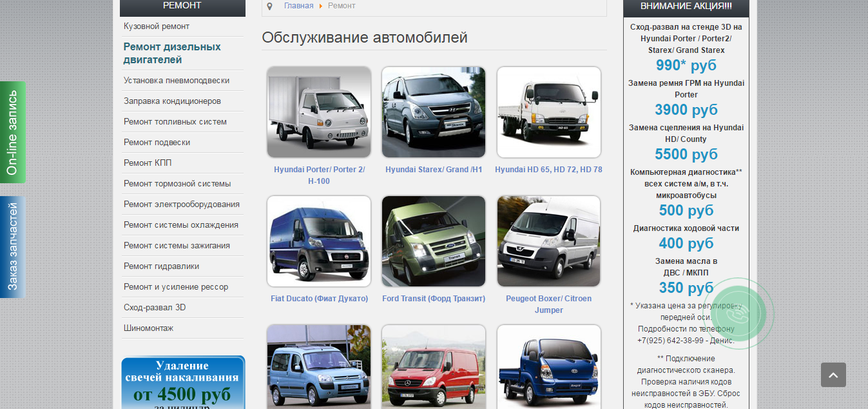Click the 3900 руб price text

point(686,110)
